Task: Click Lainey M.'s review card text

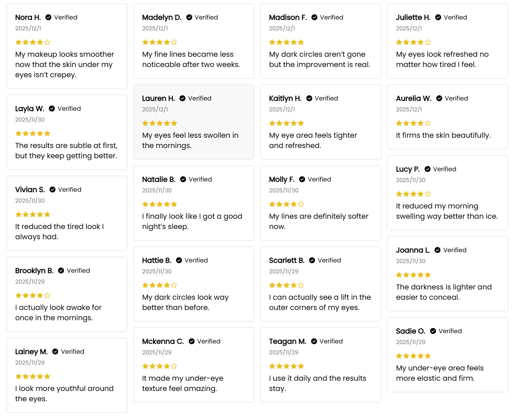Action: 64,394
